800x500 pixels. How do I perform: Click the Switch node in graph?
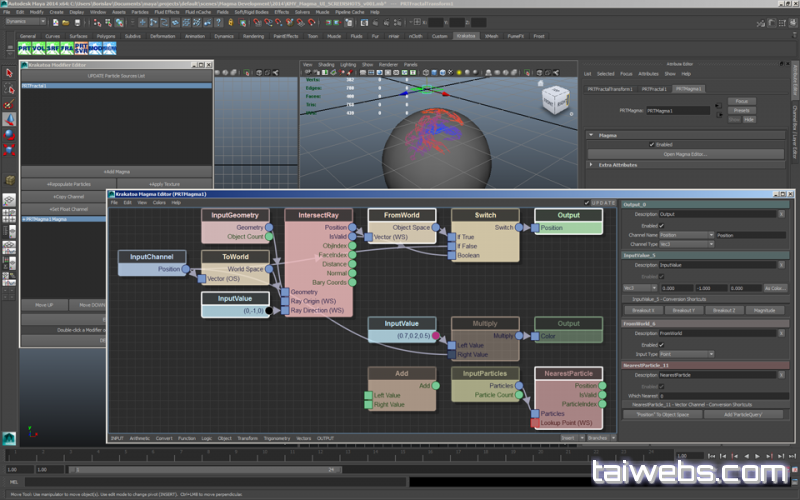484,215
